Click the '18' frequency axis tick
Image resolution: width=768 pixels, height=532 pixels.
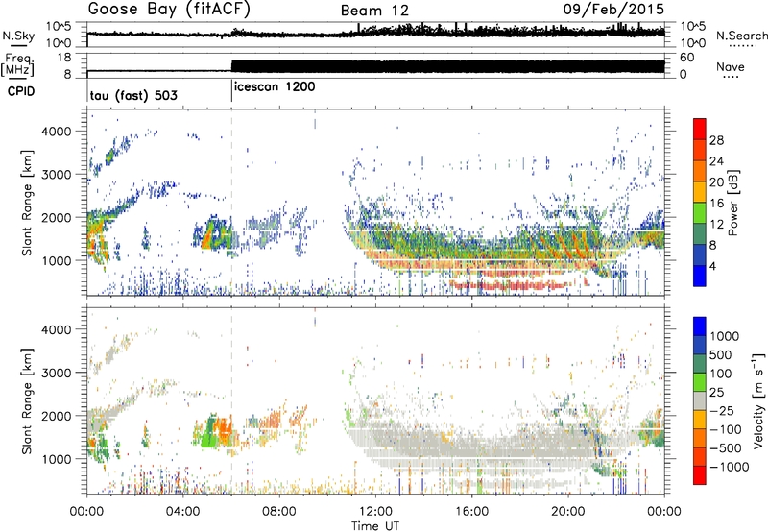coord(64,58)
